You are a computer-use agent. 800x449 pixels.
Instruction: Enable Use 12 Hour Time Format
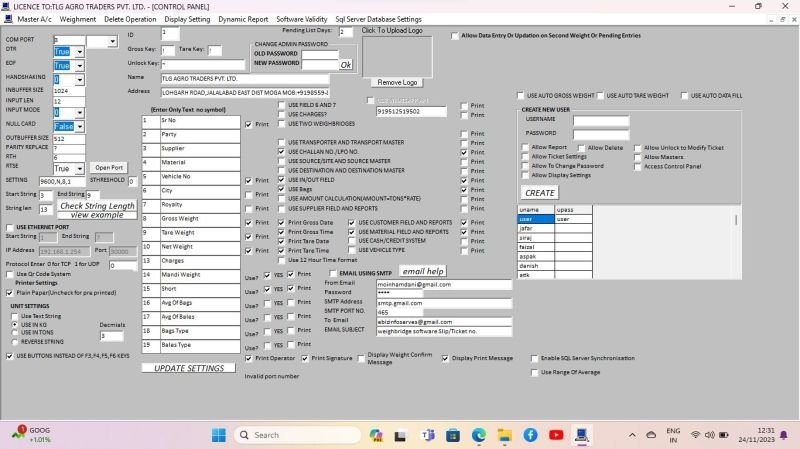(x=281, y=260)
